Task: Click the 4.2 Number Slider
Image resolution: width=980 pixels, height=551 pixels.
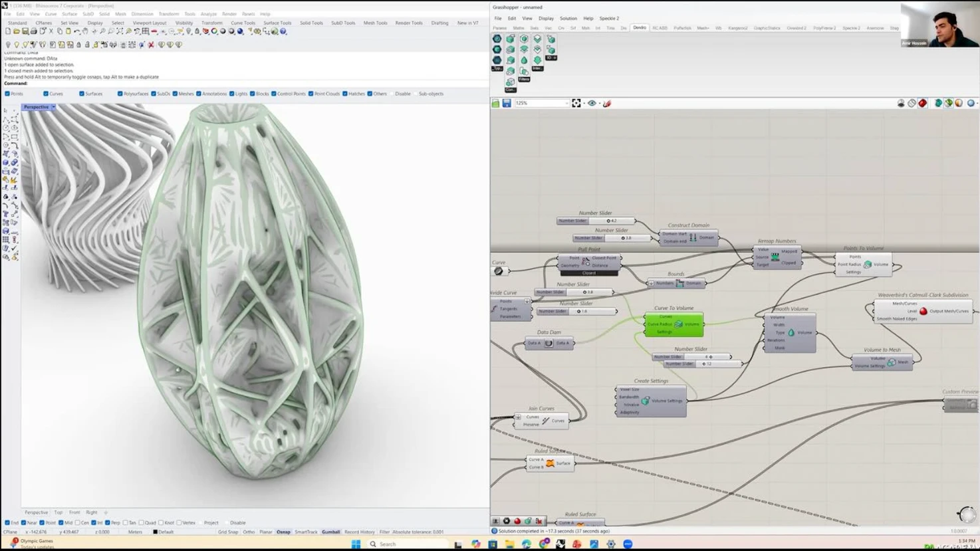Action: pyautogui.click(x=612, y=221)
